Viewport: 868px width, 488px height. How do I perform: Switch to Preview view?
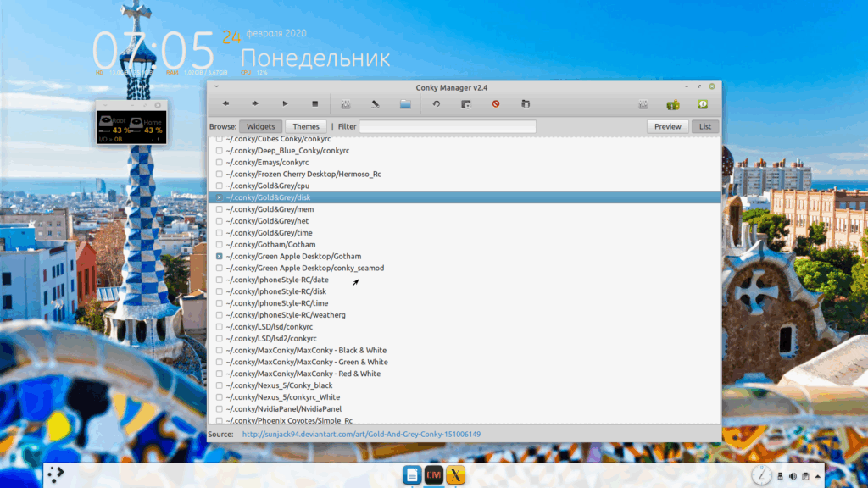(x=668, y=127)
